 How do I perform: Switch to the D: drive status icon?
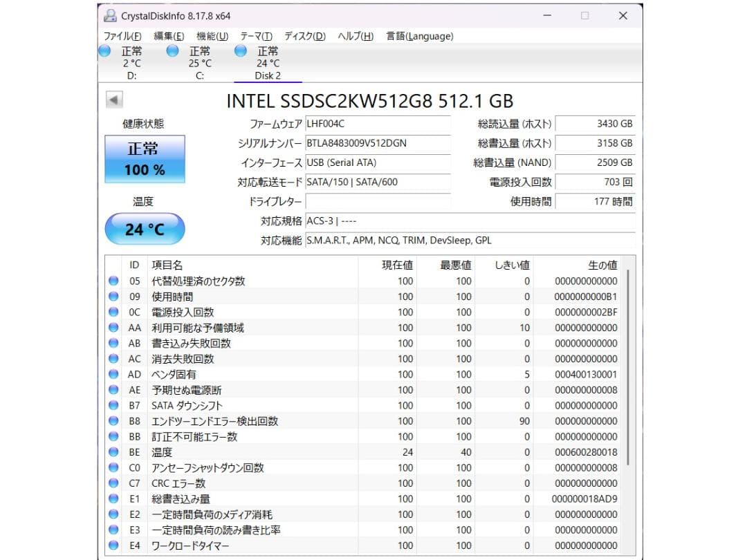coord(104,50)
